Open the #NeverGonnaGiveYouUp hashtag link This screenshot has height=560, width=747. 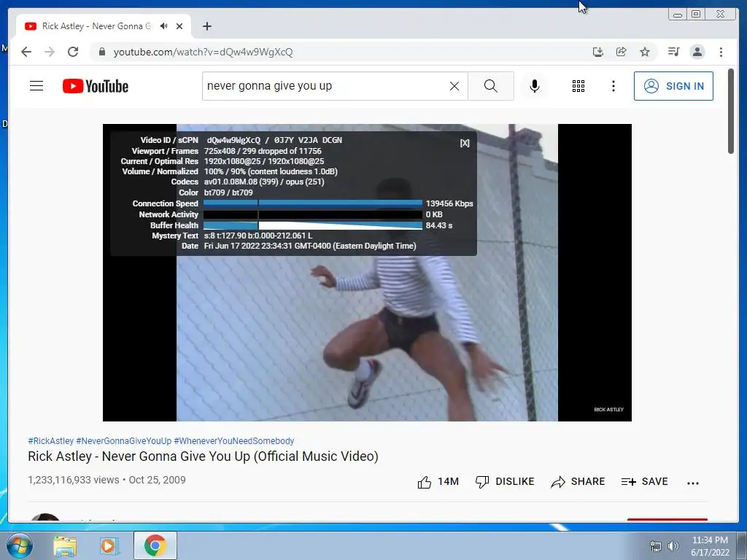coord(124,441)
